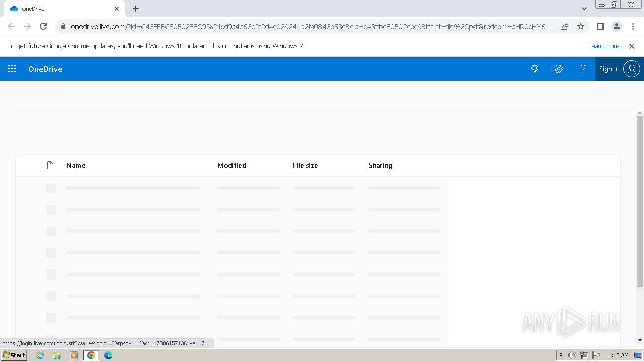Viewport: 644px width, 362px height.
Task: Go forward in browser history
Action: click(x=27, y=26)
